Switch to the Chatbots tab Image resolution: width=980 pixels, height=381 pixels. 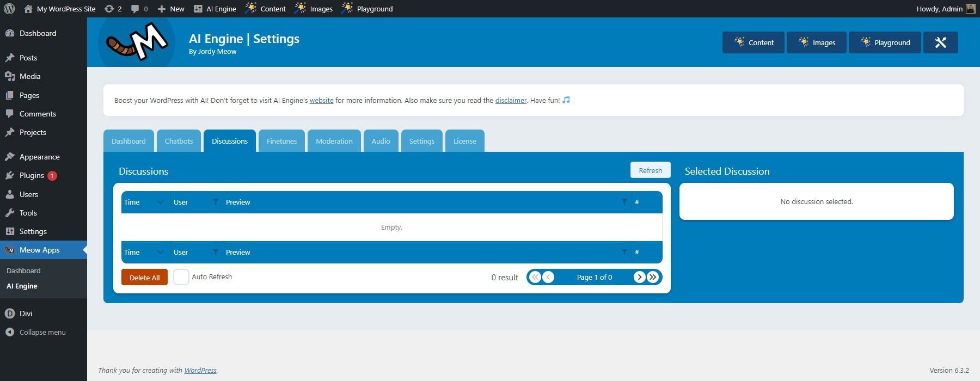[x=179, y=141]
